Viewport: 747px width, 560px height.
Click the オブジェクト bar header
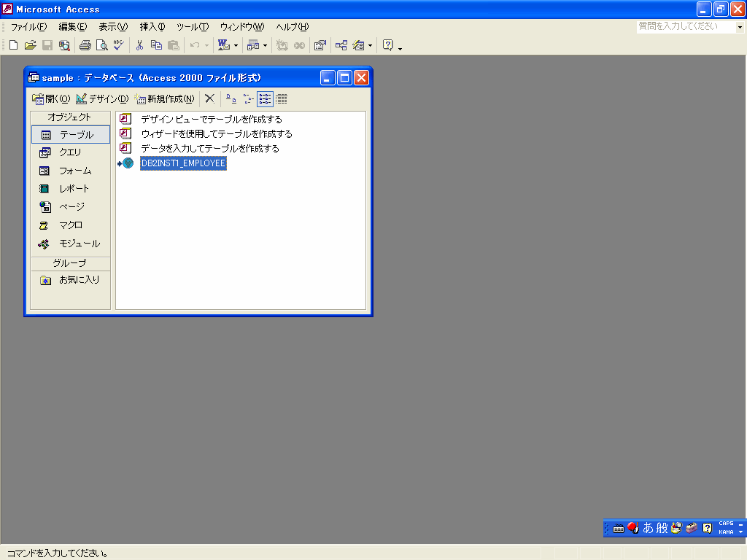(70, 117)
